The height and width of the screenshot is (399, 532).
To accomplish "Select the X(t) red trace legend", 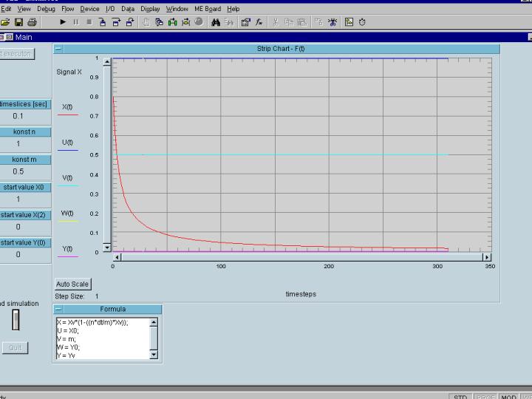I will 67,110.
